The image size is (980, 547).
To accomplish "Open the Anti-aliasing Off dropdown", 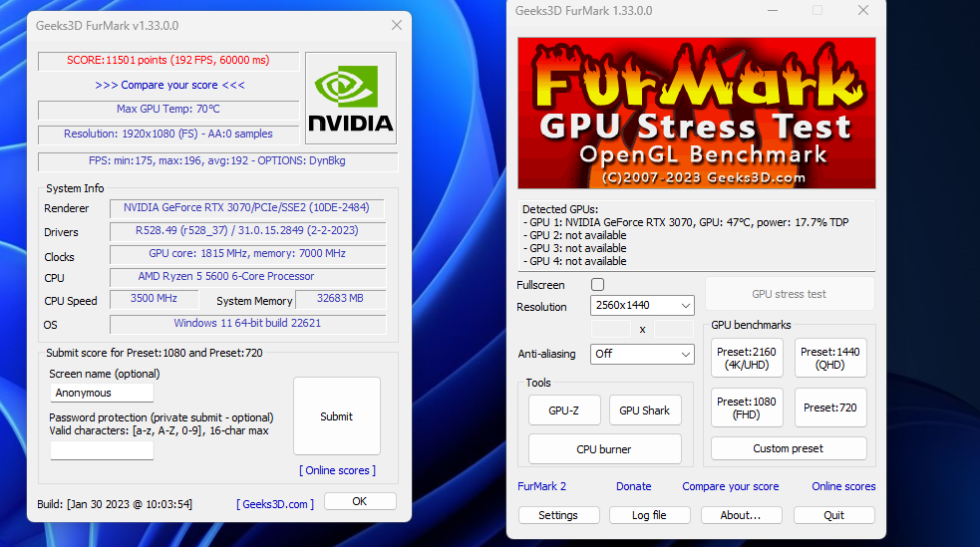I will (642, 354).
